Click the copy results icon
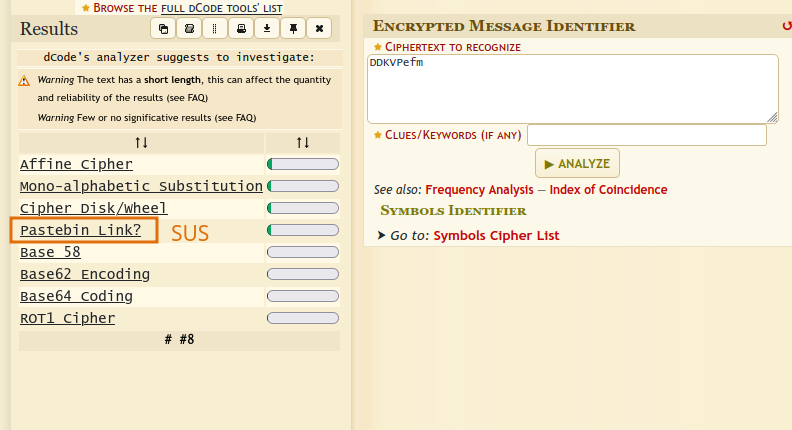This screenshot has width=792, height=430. coord(164,28)
